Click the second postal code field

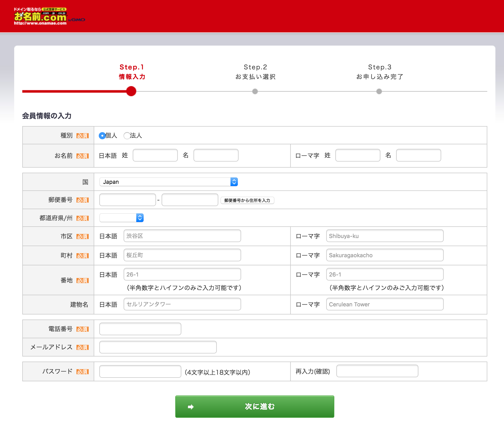pos(190,200)
